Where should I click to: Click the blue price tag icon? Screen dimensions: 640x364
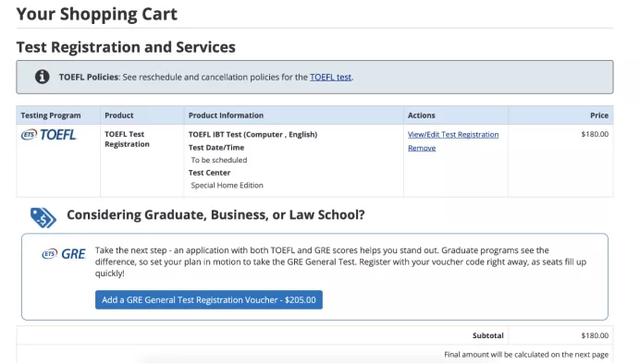pyautogui.click(x=43, y=217)
